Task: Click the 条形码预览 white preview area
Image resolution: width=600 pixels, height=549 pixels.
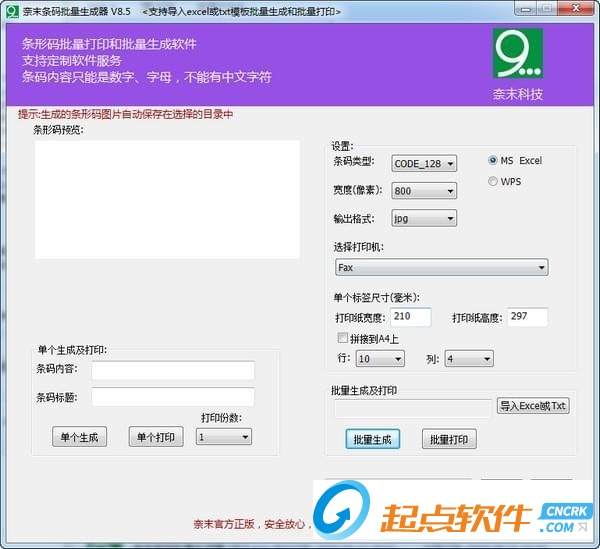Action: click(167, 199)
